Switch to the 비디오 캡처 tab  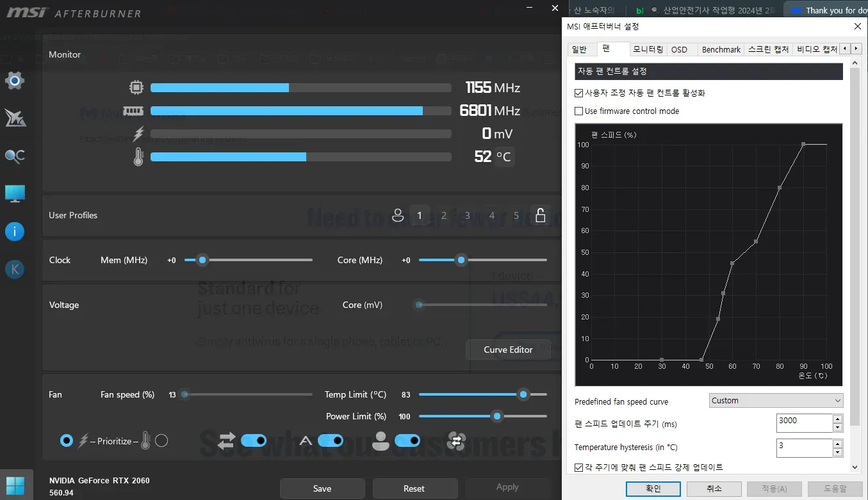pyautogui.click(x=817, y=49)
